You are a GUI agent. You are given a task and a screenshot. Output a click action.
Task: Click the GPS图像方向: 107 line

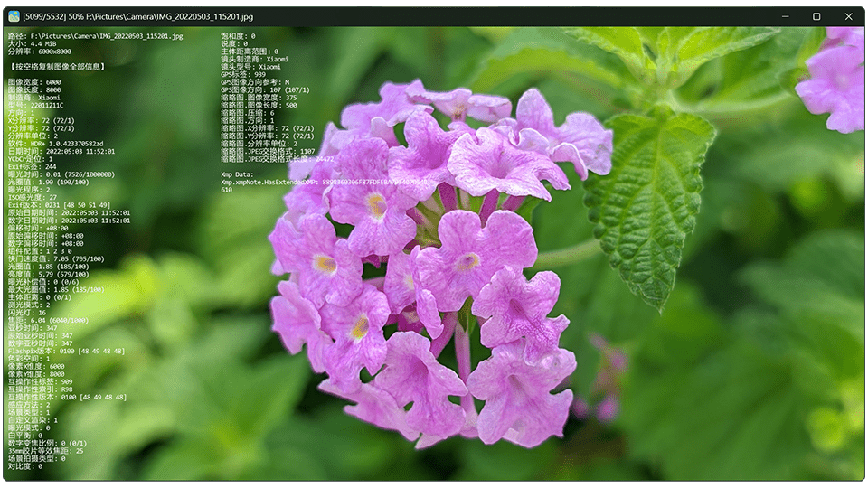click(x=265, y=89)
